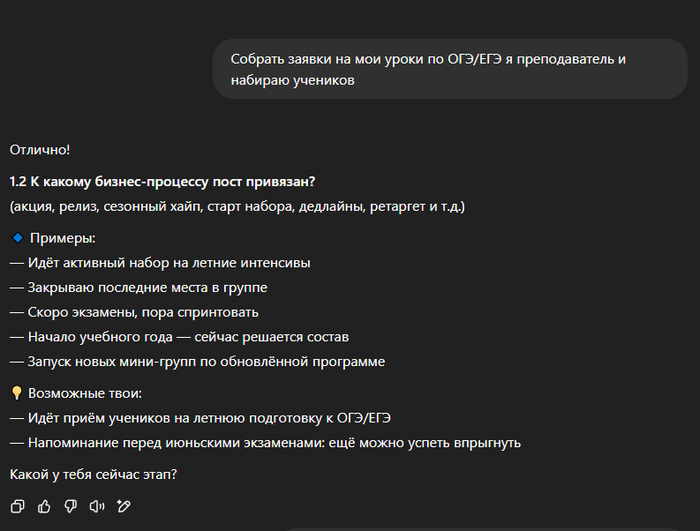
Task: Click the line about июньскими экзаменами
Action: click(265, 443)
